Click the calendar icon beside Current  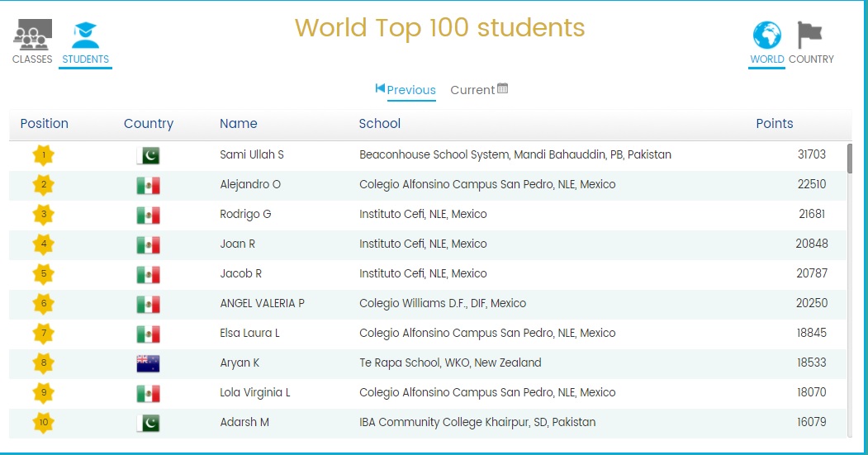click(x=503, y=88)
